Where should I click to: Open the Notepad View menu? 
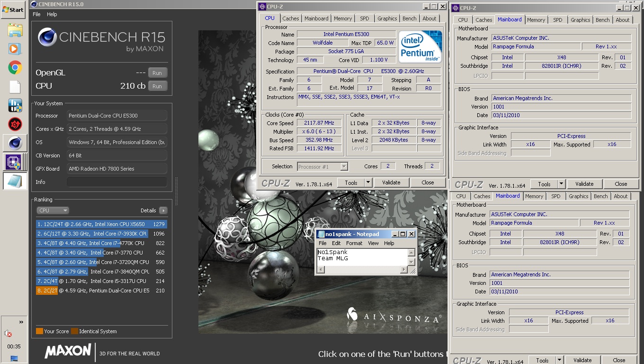click(x=374, y=243)
